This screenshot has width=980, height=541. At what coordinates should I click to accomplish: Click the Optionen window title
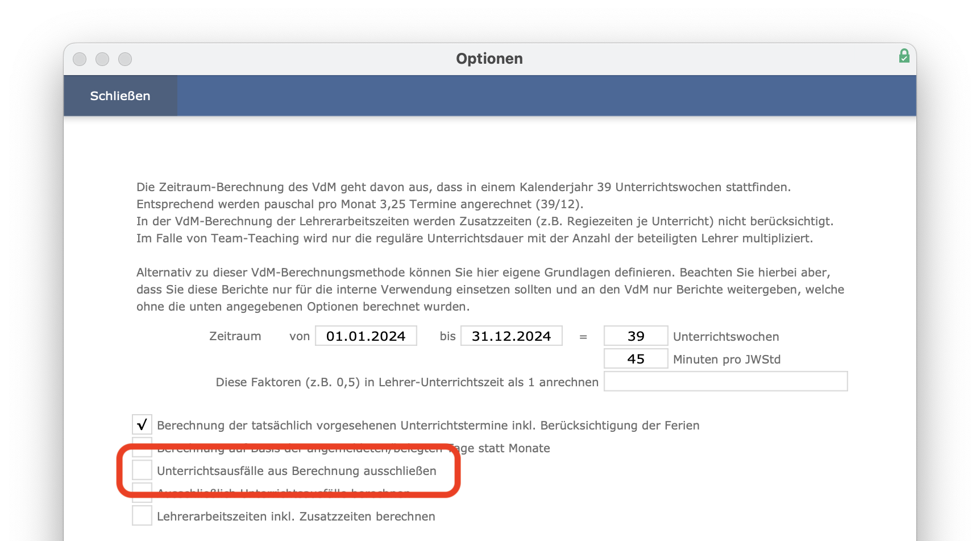tap(489, 59)
